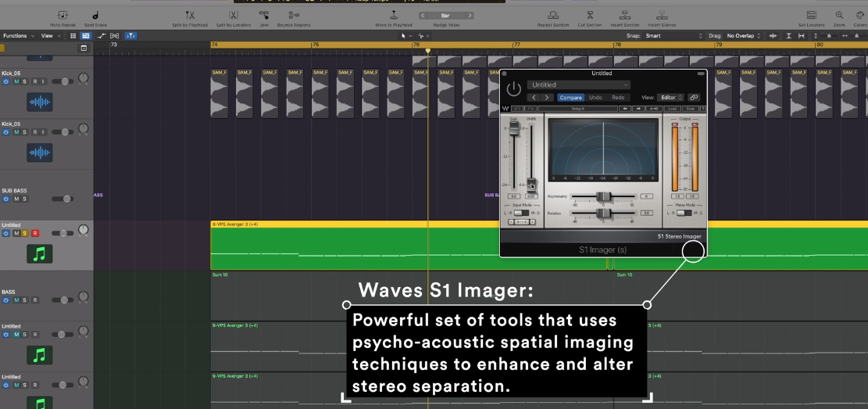Click the plugin link chain icon

pos(694,98)
